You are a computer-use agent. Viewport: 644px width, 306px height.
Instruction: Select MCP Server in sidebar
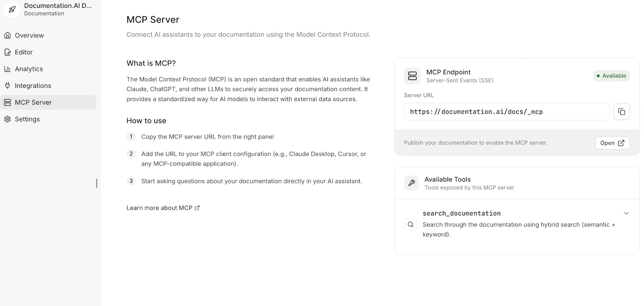tap(33, 103)
